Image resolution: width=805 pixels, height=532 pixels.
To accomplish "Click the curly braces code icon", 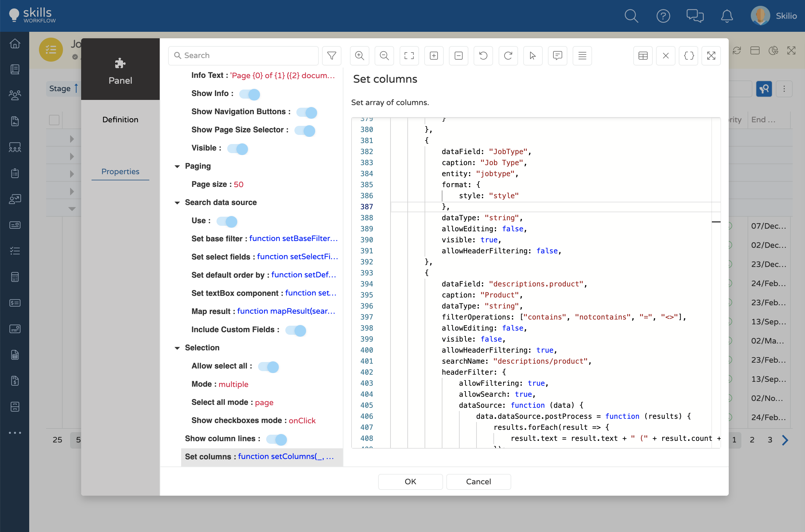I will (688, 55).
